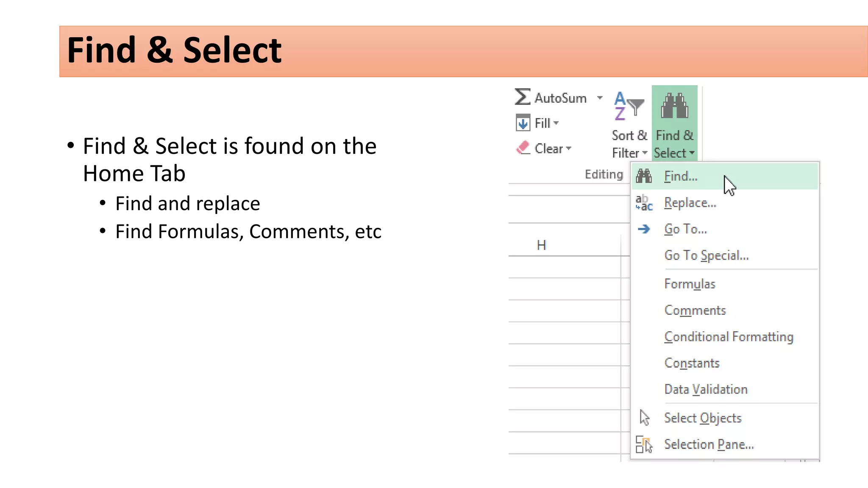Click the Sort & Filter A-Z funnel icon
Image resolution: width=868 pixels, height=488 pixels.
pyautogui.click(x=629, y=106)
